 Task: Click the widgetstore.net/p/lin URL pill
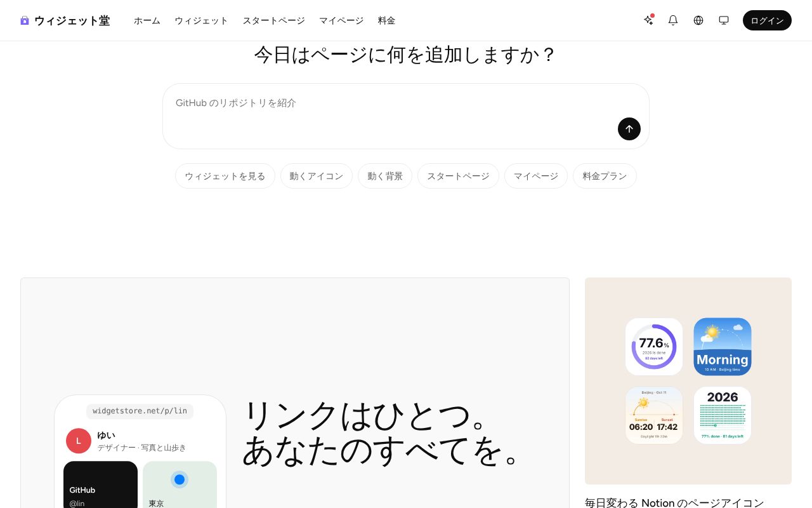pos(140,411)
